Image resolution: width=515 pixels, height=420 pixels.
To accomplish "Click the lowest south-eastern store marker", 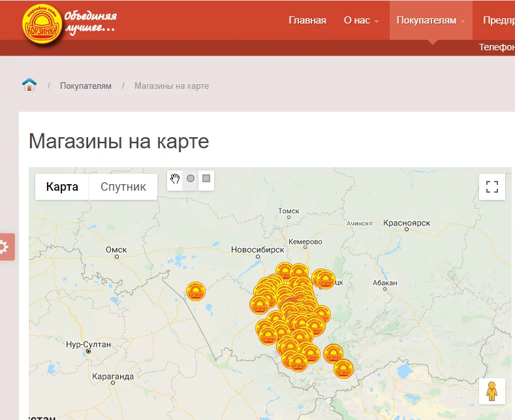I will (x=343, y=369).
